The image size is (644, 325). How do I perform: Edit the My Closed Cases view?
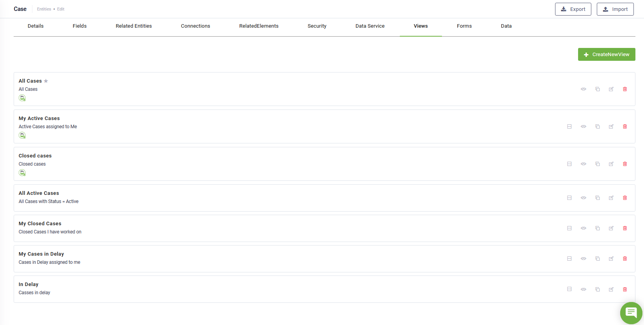coord(611,228)
